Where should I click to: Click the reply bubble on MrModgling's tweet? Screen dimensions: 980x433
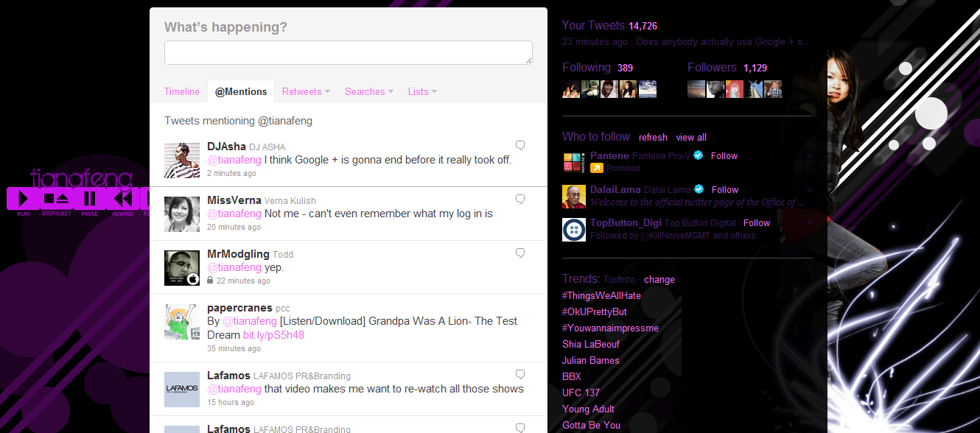tap(520, 253)
